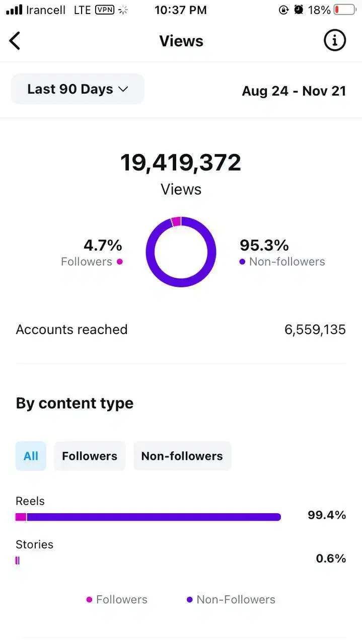Tap the rotation lock status icon
Image resolution: width=362 pixels, height=644 pixels.
[283, 10]
